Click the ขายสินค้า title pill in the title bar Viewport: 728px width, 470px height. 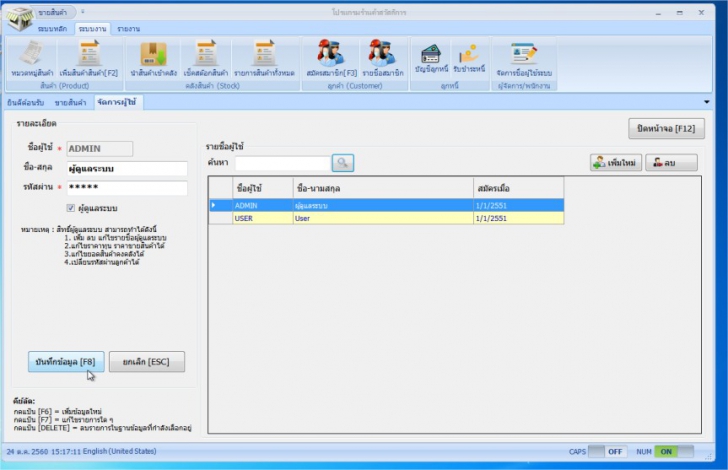click(53, 12)
